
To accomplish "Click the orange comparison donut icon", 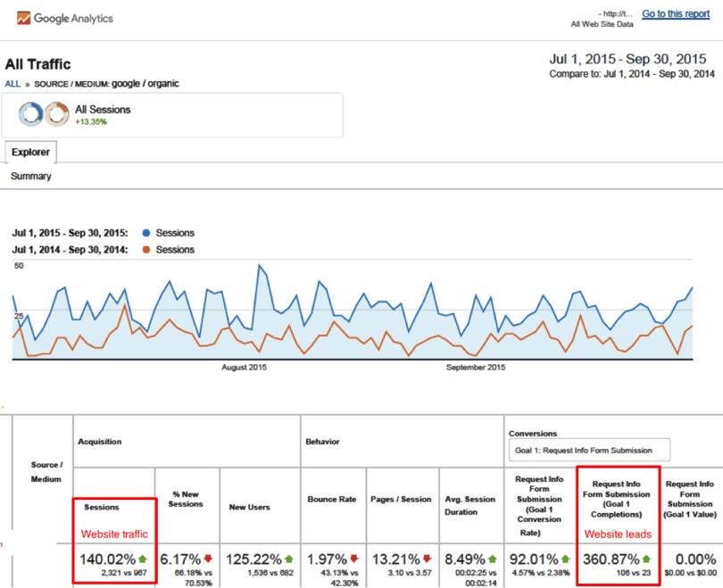I will (55, 114).
